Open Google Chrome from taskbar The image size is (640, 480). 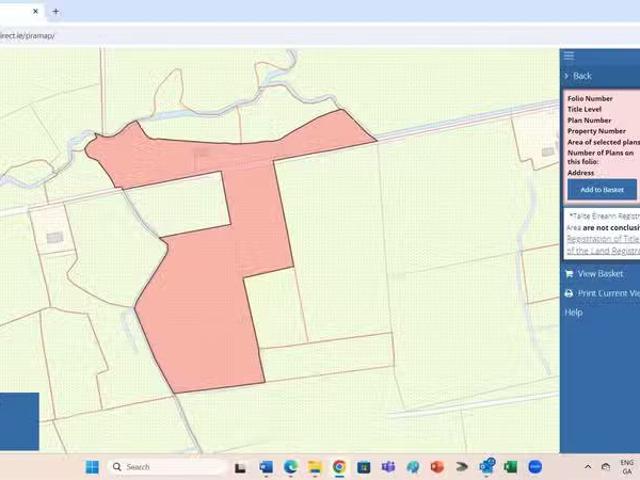pos(339,467)
